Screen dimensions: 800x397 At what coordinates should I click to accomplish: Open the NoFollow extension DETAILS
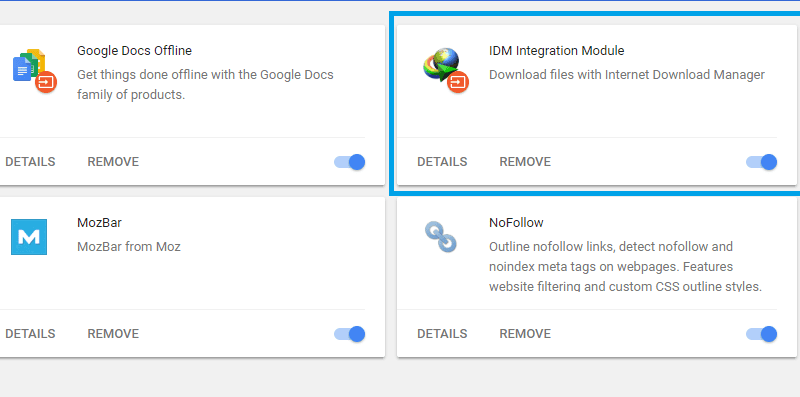click(x=442, y=334)
